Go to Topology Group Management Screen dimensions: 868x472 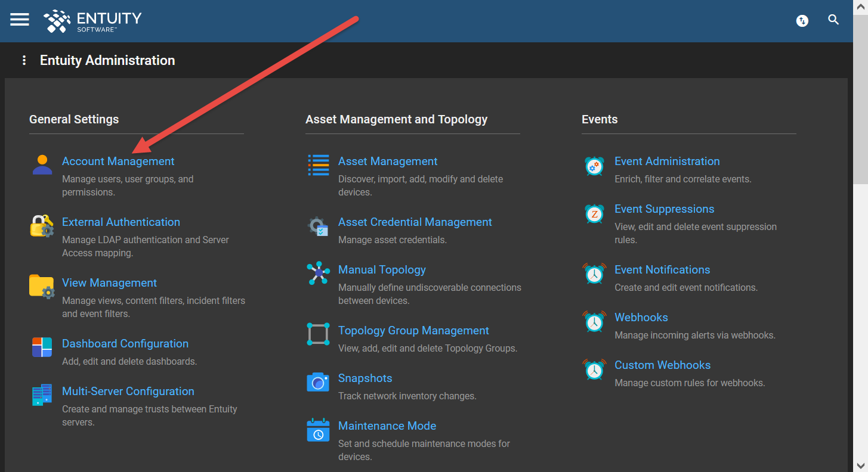pyautogui.click(x=413, y=331)
